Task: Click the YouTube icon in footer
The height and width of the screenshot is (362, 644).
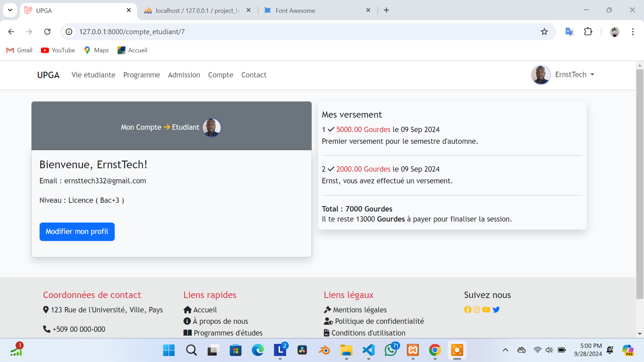Action: (486, 310)
